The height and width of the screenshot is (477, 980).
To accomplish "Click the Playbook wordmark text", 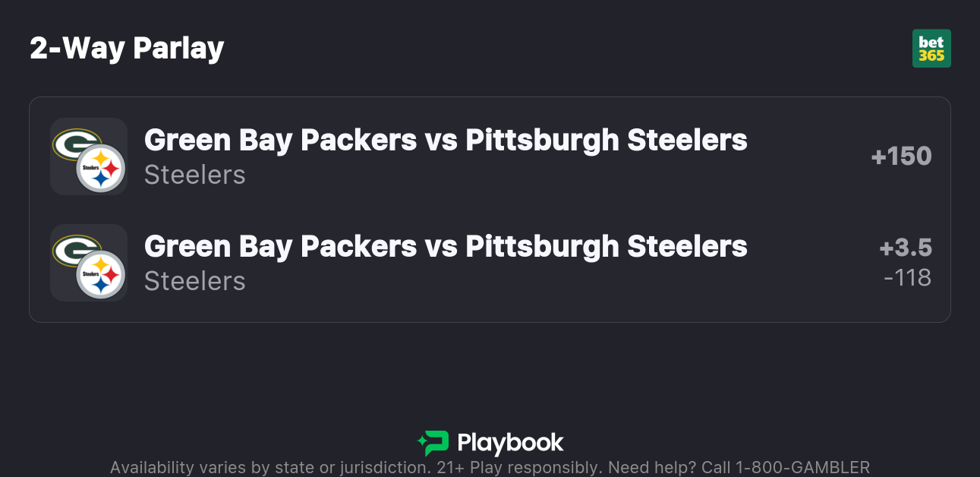I will coord(510,443).
